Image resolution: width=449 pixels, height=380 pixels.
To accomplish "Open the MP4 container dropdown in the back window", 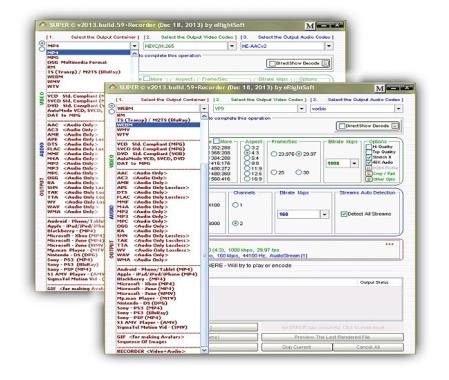I will [x=134, y=46].
